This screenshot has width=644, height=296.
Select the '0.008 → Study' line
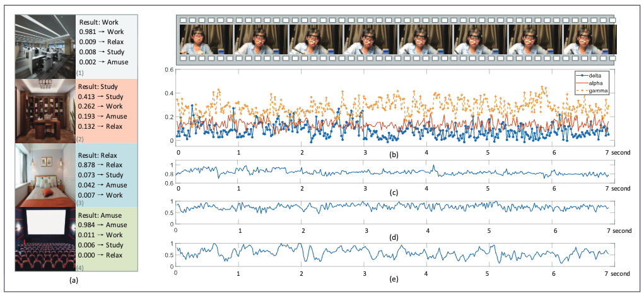click(102, 52)
